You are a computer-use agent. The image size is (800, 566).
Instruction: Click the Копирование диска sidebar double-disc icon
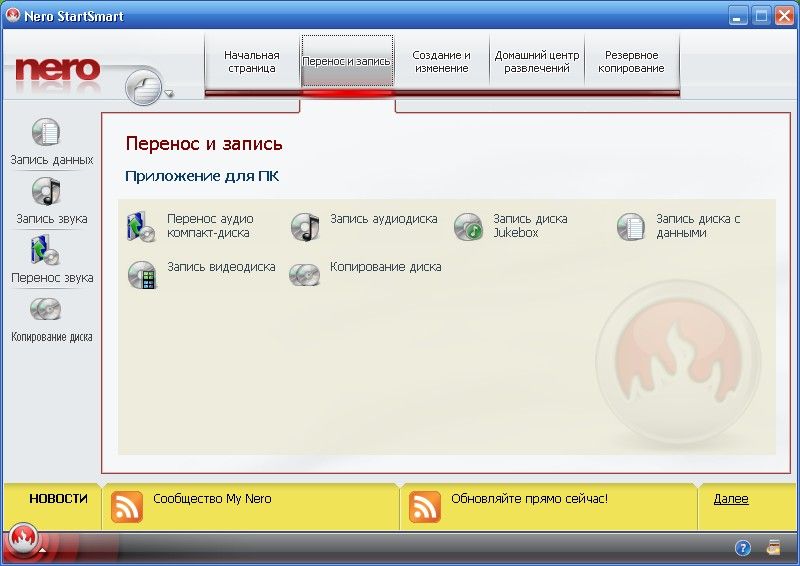[45, 309]
